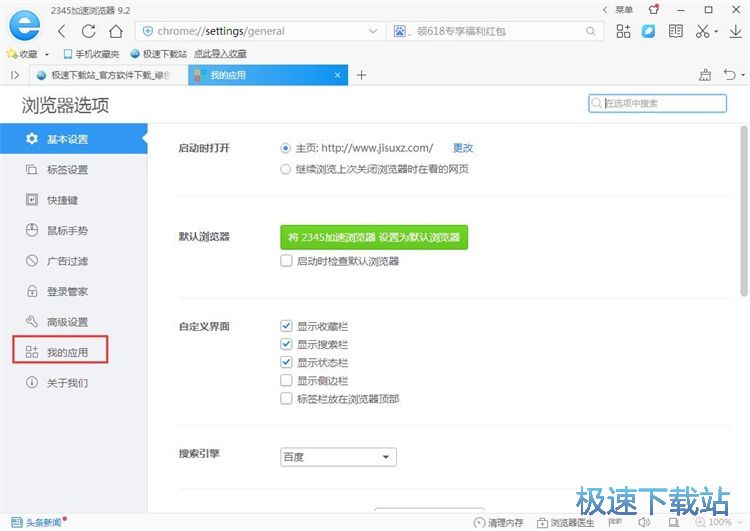Open the apps grid icon in toolbar
Screen dimensions: 750x531
[x=623, y=32]
